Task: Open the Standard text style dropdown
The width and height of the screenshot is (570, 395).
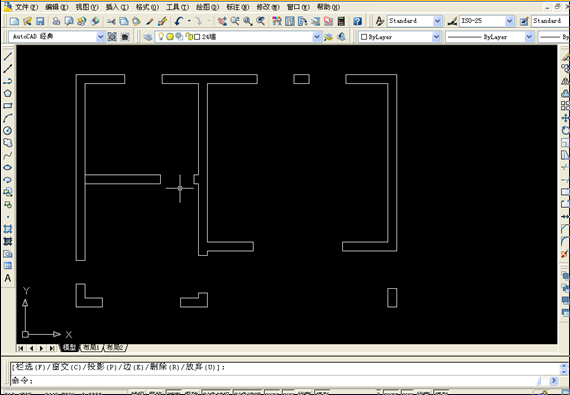Action: 437,21
